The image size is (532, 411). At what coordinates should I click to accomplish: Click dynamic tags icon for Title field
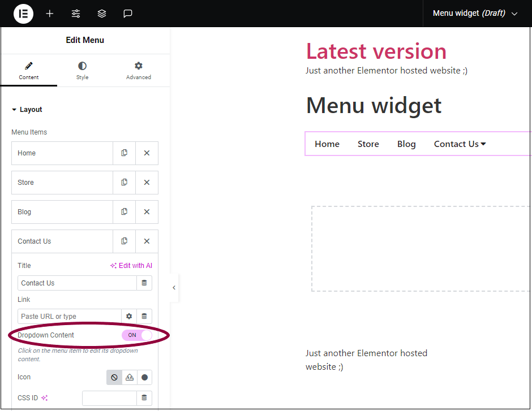(x=144, y=283)
